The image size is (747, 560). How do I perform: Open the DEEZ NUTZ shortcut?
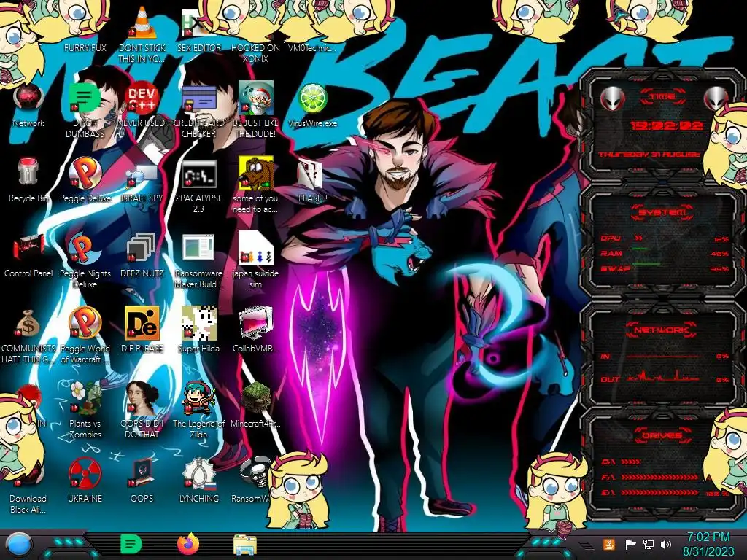pyautogui.click(x=142, y=255)
